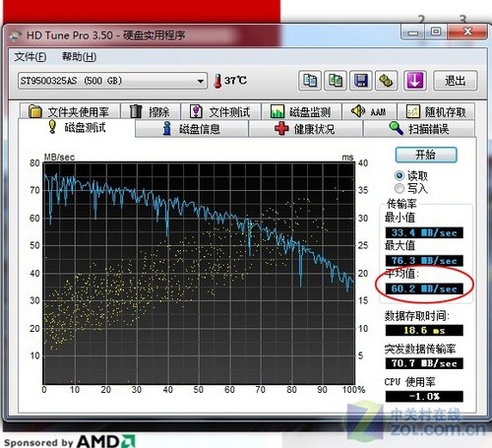The width and height of the screenshot is (492, 448).
Task: Click the -1.0% CPU usage value
Action: click(x=424, y=396)
